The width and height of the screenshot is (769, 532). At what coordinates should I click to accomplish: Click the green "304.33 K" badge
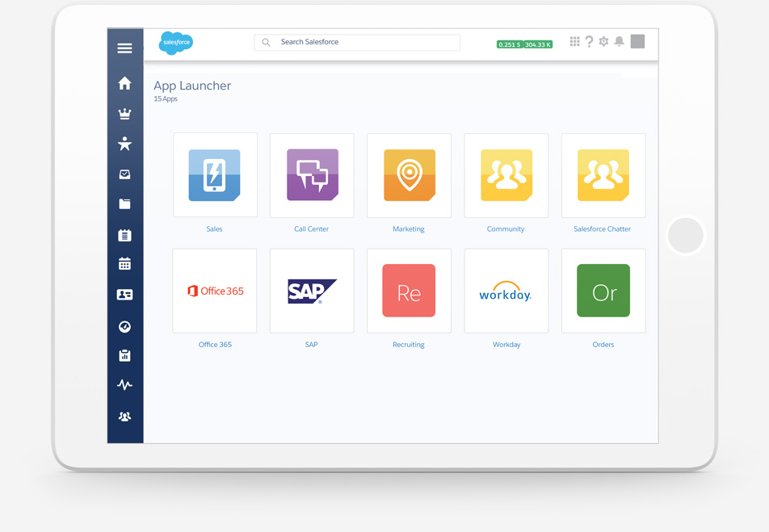click(x=538, y=44)
